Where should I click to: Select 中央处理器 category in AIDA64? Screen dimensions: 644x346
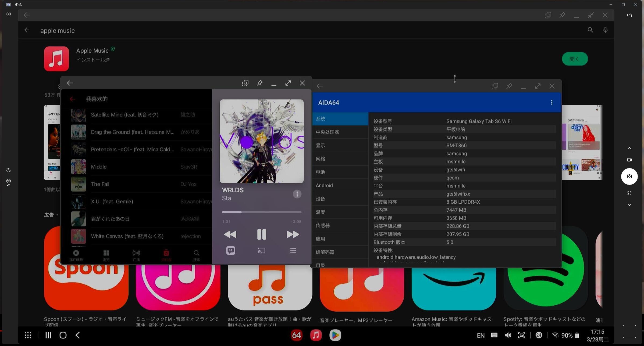point(340,132)
